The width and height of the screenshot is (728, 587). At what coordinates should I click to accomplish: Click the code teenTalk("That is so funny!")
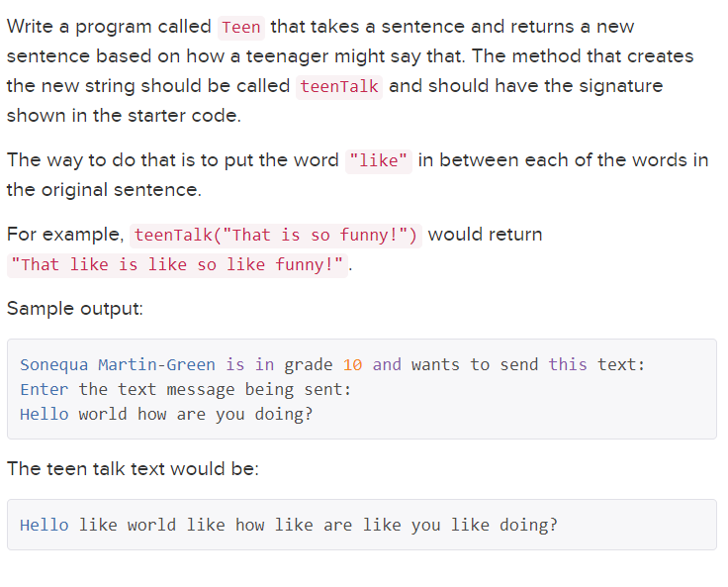(276, 236)
